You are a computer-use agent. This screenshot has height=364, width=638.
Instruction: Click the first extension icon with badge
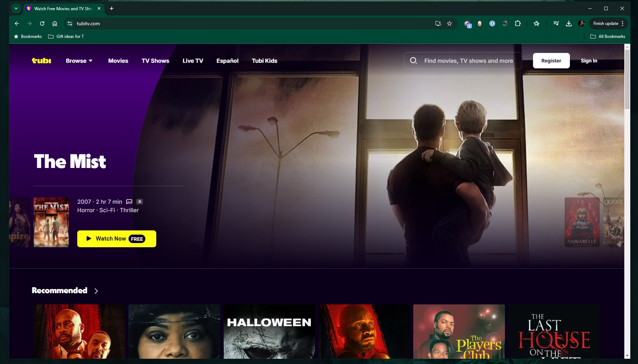tap(467, 23)
